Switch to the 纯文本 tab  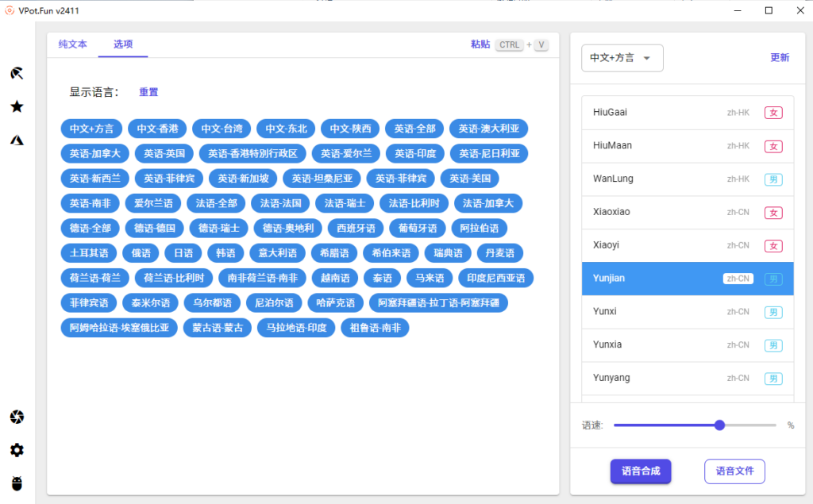point(72,44)
